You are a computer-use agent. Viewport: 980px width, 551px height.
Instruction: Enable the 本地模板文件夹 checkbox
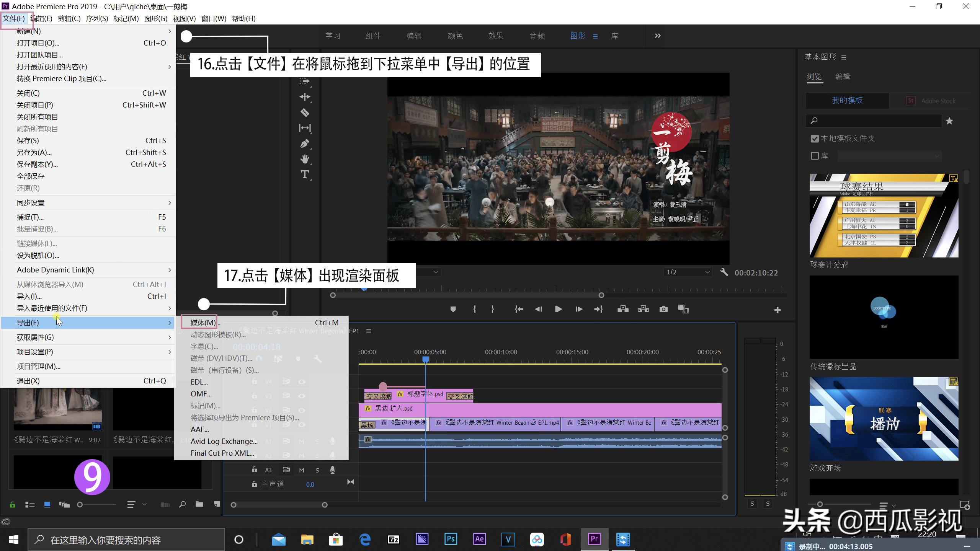coord(814,139)
